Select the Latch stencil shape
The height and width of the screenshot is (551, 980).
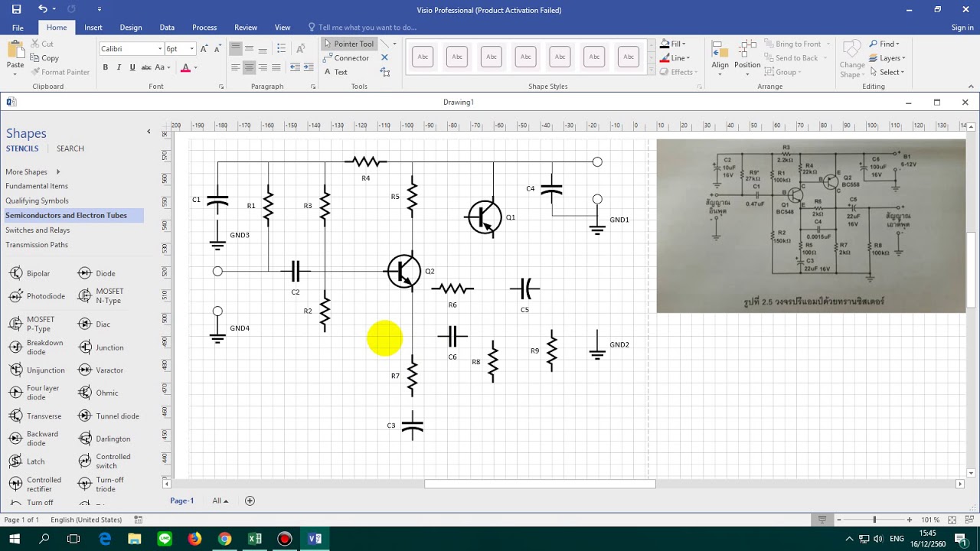[x=27, y=461]
